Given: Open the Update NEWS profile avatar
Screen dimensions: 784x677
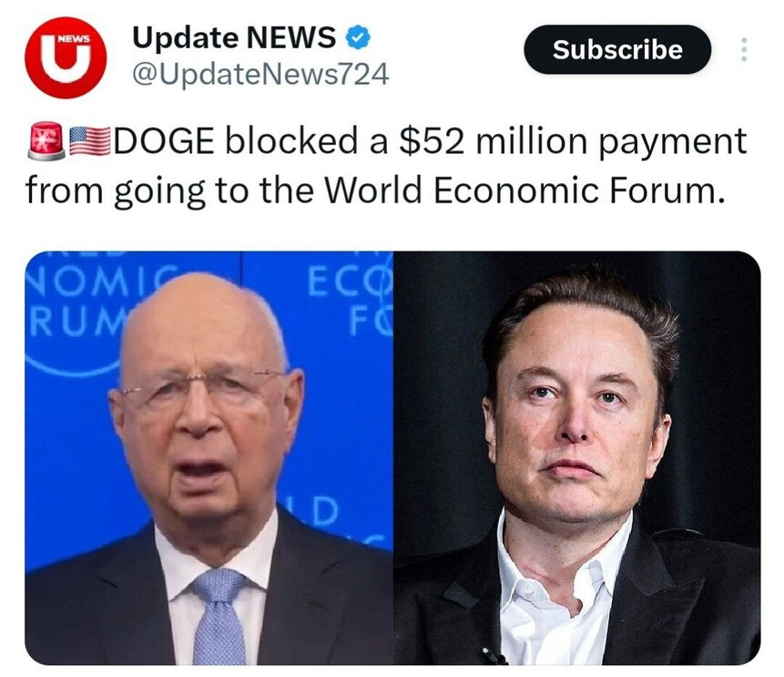Looking at the screenshot, I should (66, 57).
